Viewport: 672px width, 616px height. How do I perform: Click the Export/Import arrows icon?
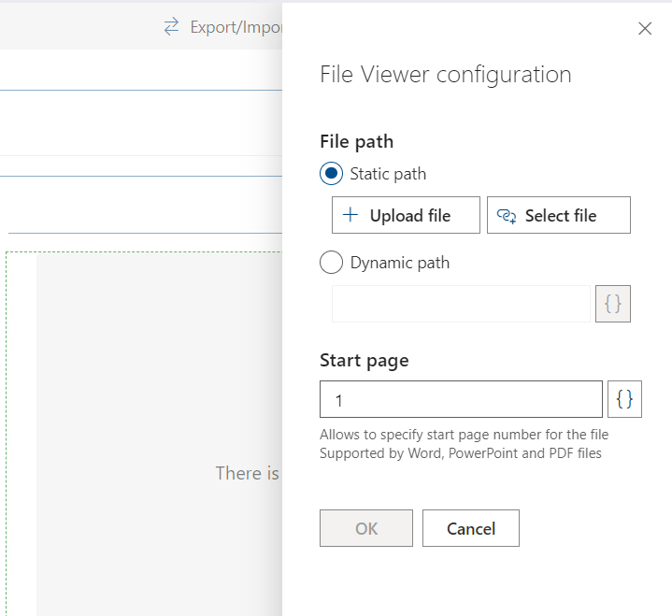pyautogui.click(x=171, y=26)
